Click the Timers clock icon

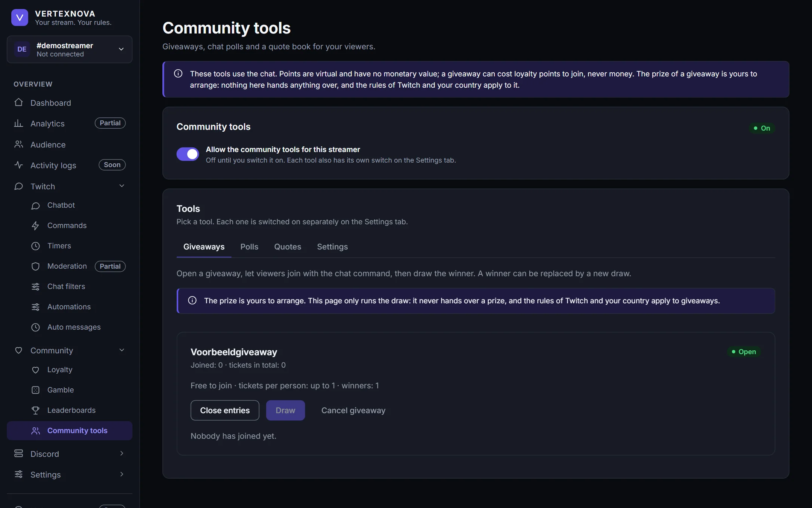tap(35, 246)
